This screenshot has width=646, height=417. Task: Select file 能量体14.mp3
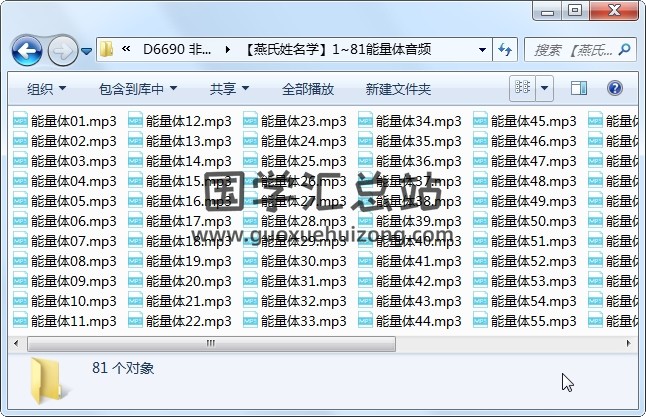coord(180,161)
